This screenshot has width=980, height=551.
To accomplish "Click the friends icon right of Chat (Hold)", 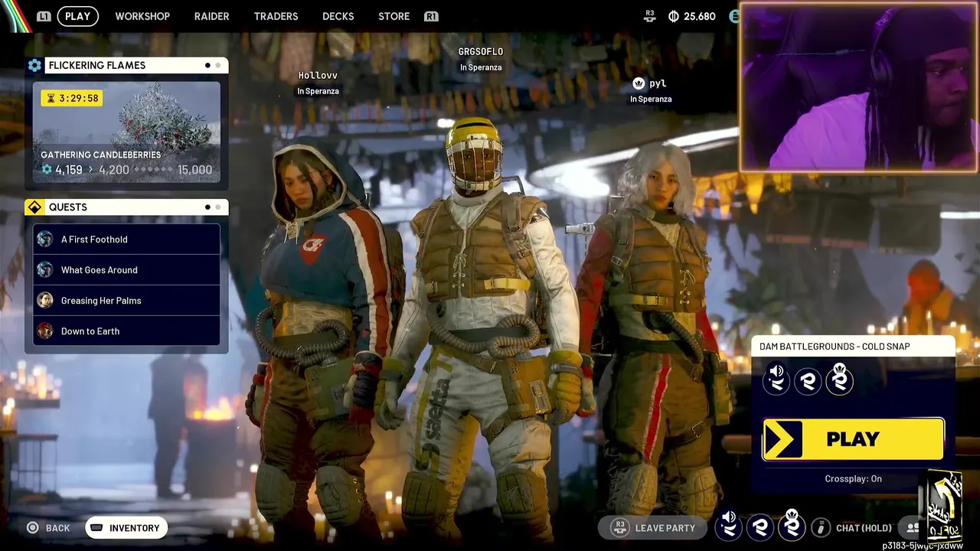I will pos(913,527).
